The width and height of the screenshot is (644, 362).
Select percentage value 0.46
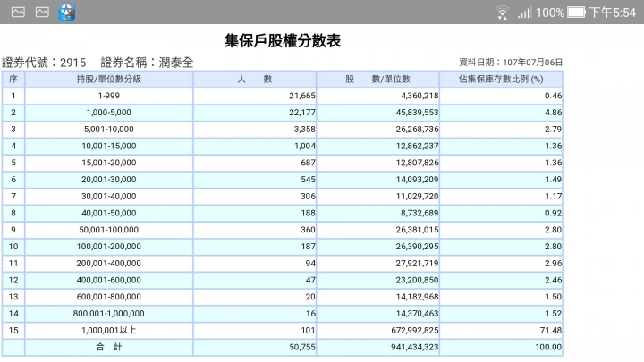[x=553, y=96]
